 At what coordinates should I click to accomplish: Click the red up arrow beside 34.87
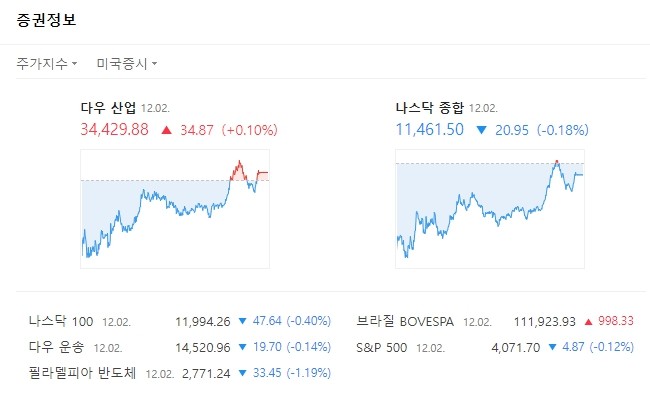[x=166, y=130]
